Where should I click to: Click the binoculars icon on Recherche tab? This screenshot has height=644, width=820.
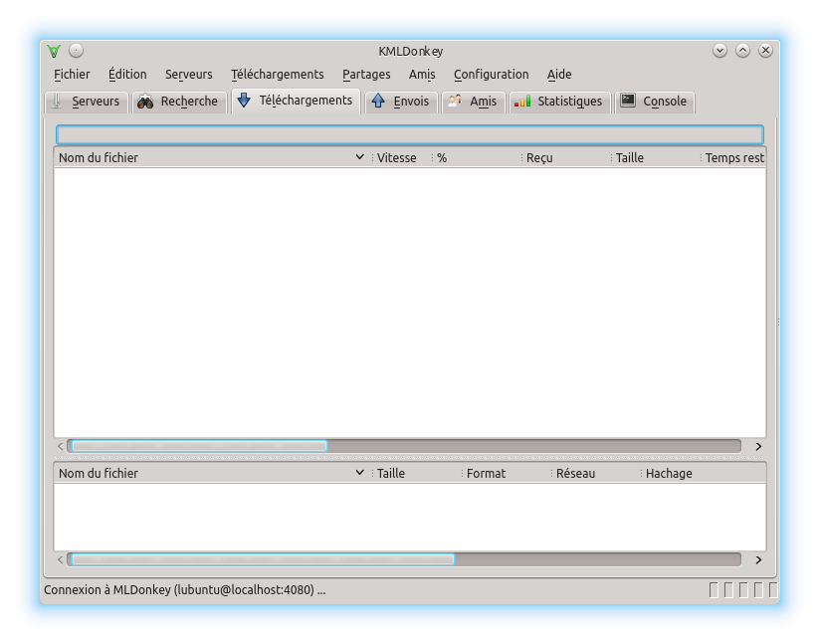[145, 102]
